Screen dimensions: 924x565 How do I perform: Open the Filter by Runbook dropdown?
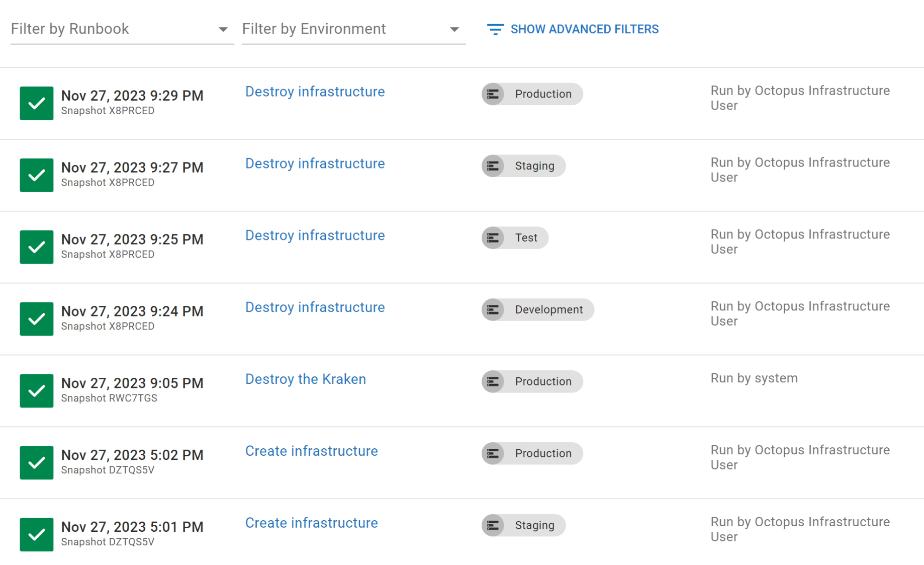tap(122, 29)
